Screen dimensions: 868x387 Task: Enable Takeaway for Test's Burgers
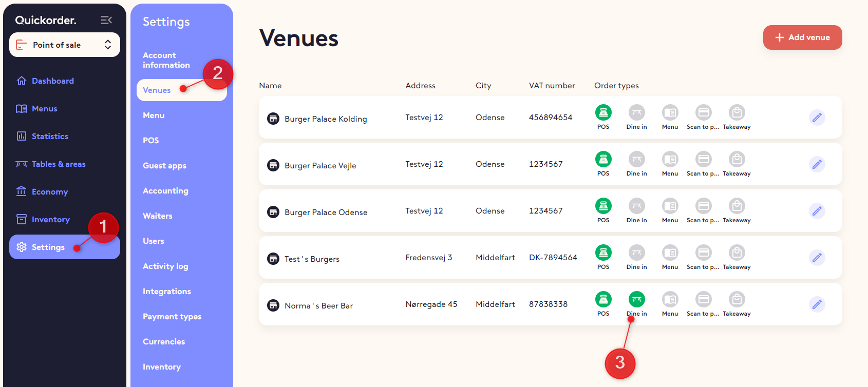pos(737,253)
